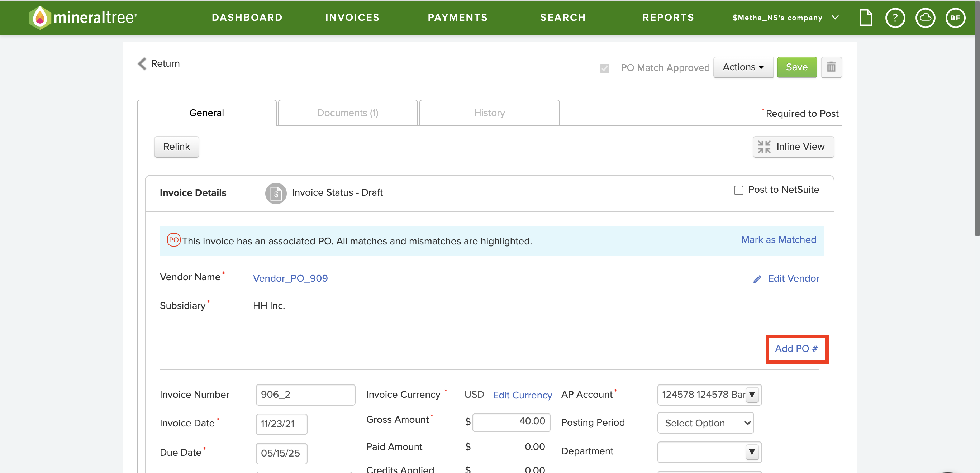Click the invoice status dollar icon

[275, 193]
